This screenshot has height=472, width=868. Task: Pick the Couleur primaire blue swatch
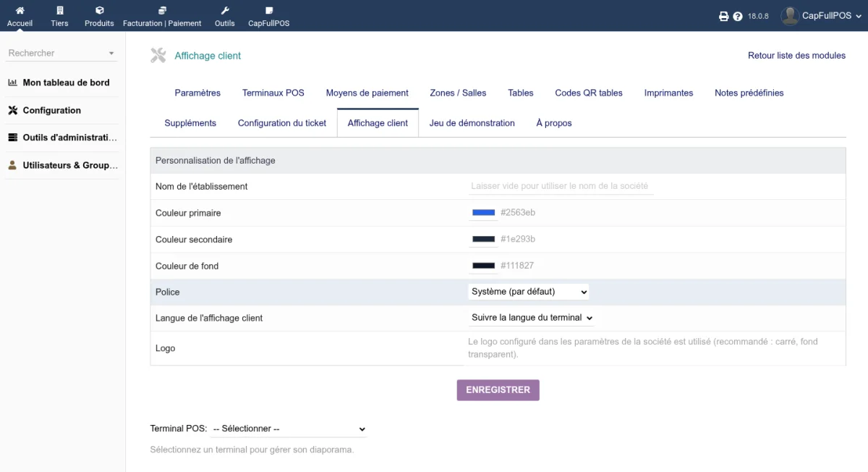(483, 213)
